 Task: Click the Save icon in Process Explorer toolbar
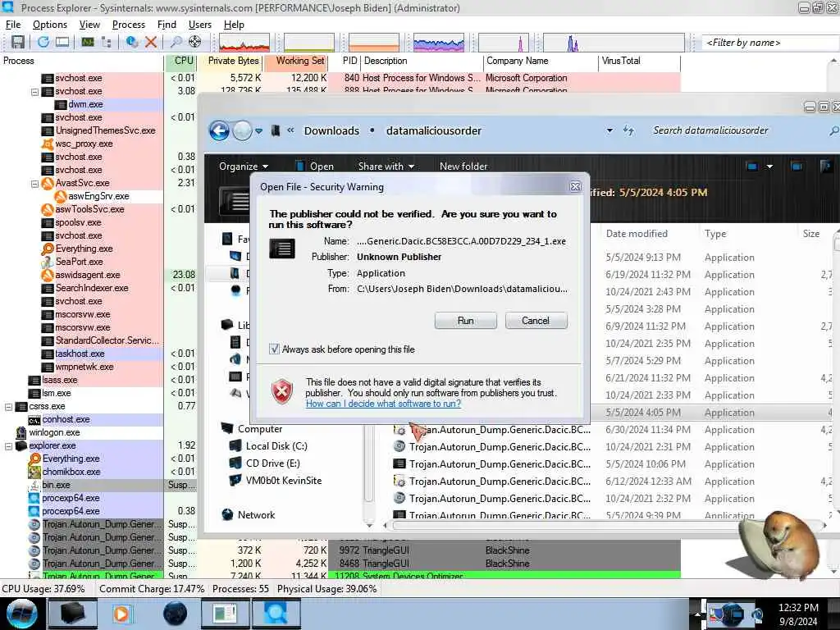coord(18,42)
